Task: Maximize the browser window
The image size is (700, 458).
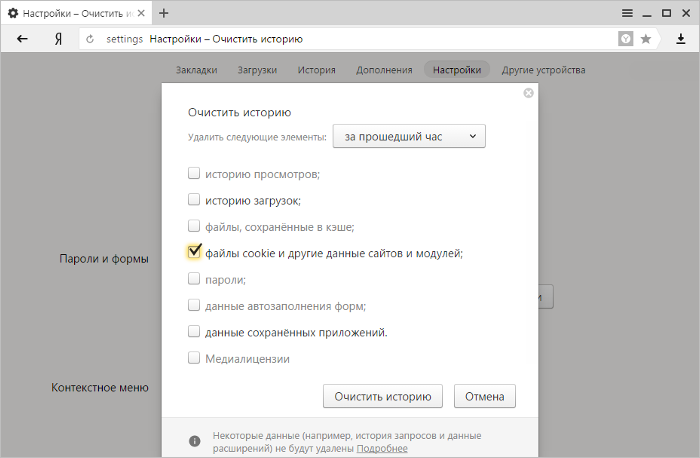Action: (667, 13)
